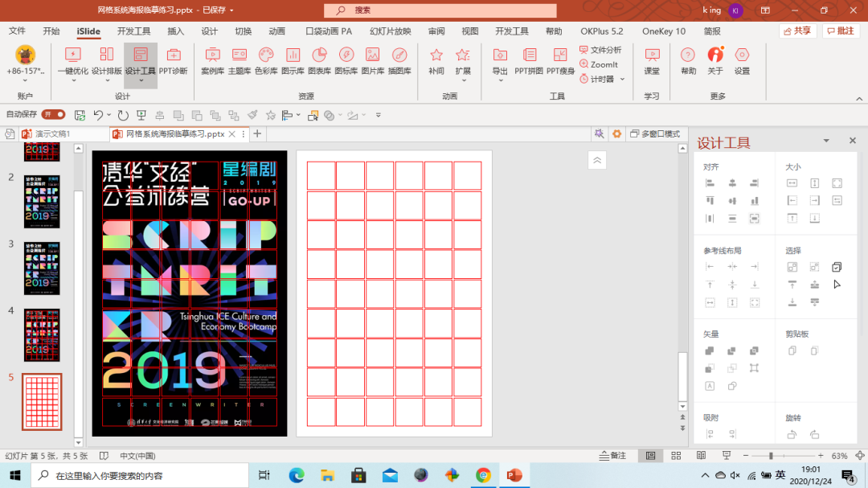Switch to the OKPlus 5.2 tab
This screenshot has height=488, width=868.
(602, 31)
